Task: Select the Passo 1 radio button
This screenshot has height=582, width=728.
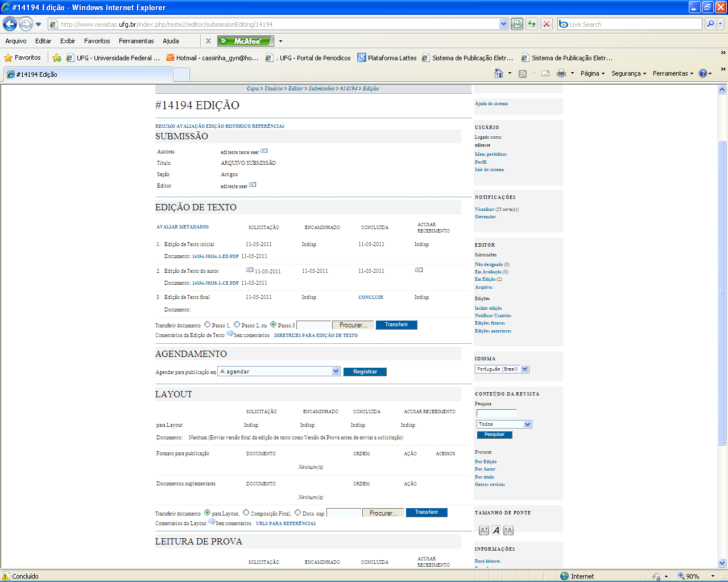Action: (207, 325)
